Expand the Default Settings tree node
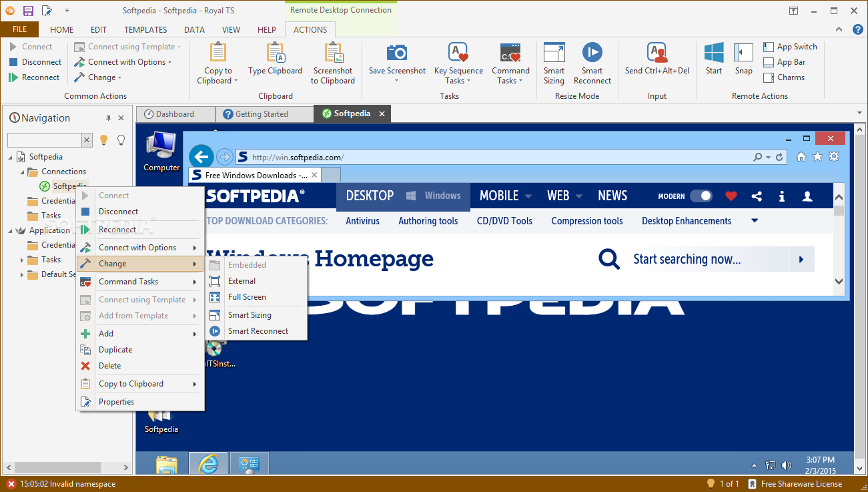This screenshot has height=492, width=868. (x=23, y=274)
